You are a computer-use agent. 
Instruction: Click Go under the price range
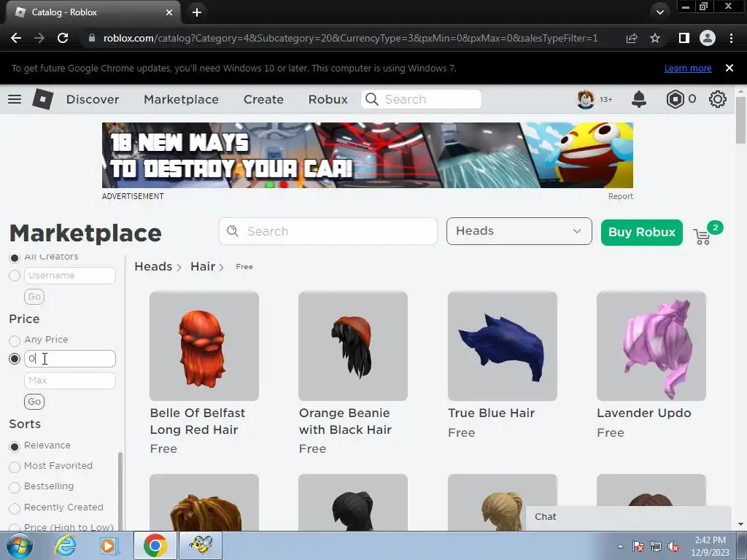(x=34, y=402)
